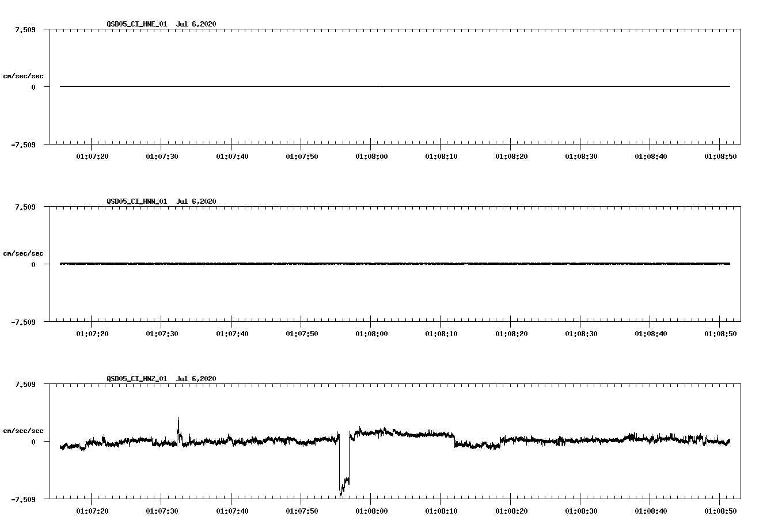Click the cm/sec/sec unit label of HNZ plot
The image size is (782, 532).
(23, 431)
